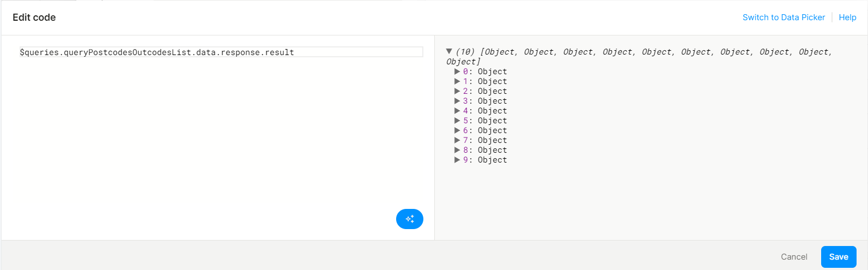The image size is (868, 270).
Task: Save the edited code
Action: coord(839,257)
